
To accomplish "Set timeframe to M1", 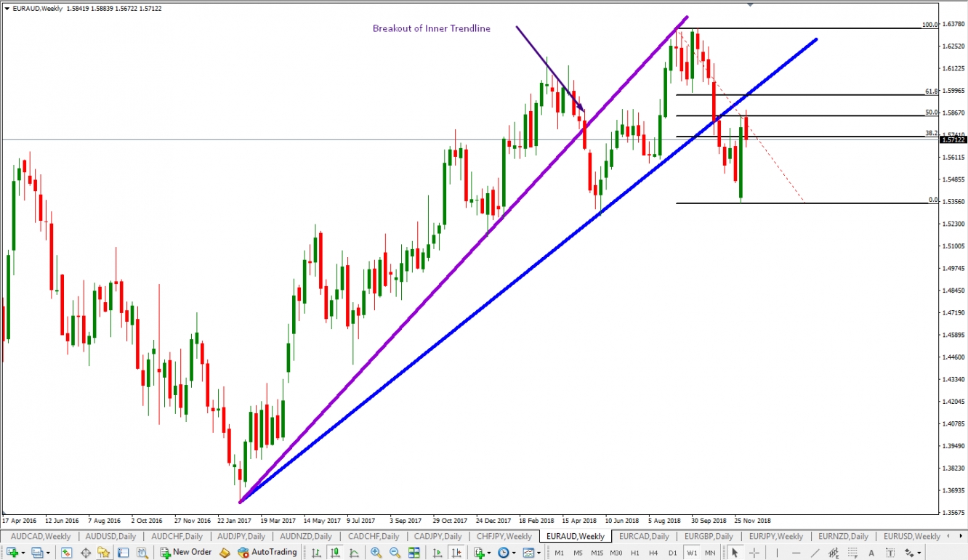I will pyautogui.click(x=559, y=553).
